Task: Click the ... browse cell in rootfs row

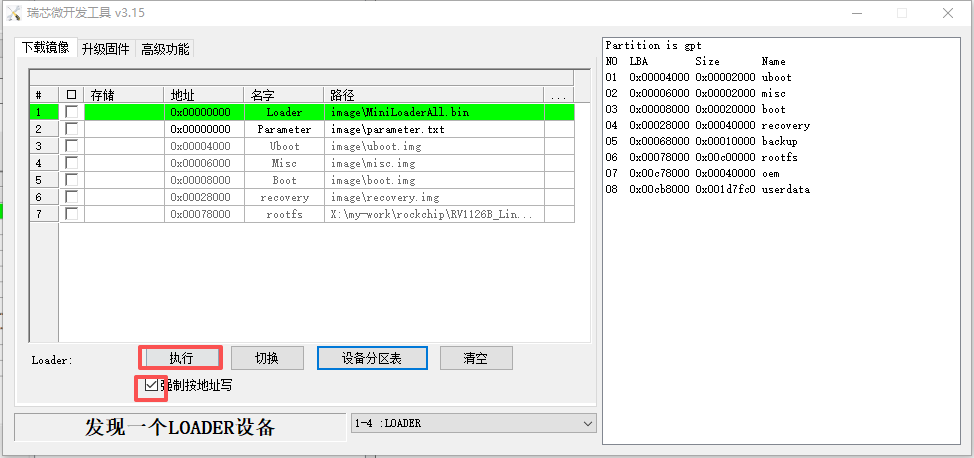Action: pyautogui.click(x=558, y=214)
